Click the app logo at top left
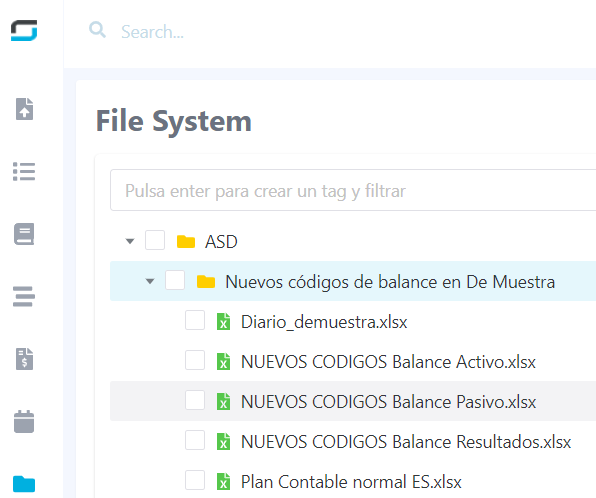This screenshot has width=596, height=498. click(x=24, y=30)
